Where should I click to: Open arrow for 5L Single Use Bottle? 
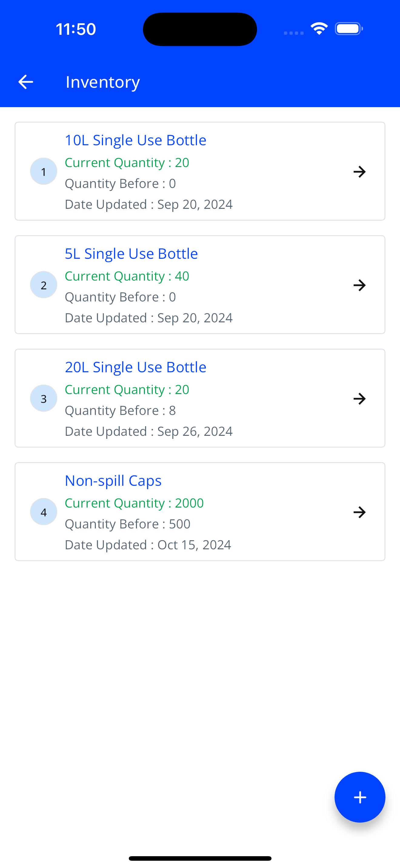[x=359, y=285]
